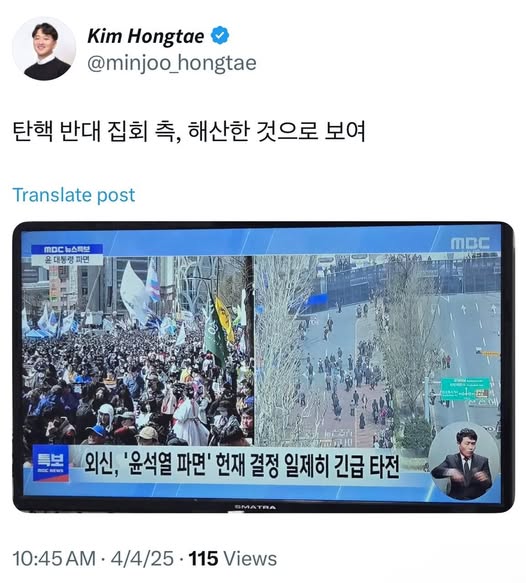526x583 pixels.
Task: Click the SMATRA brand label on TV bezel
Action: tap(255, 507)
